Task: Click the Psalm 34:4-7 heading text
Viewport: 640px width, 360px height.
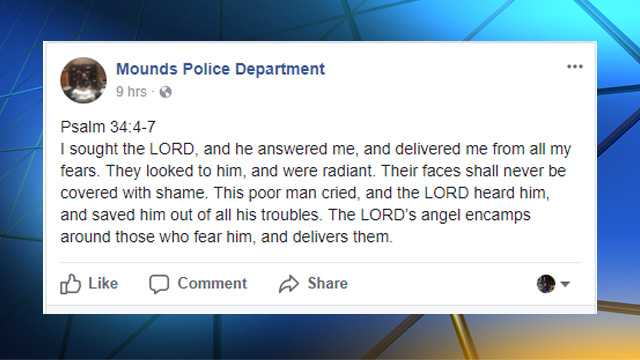Action: pos(108,127)
